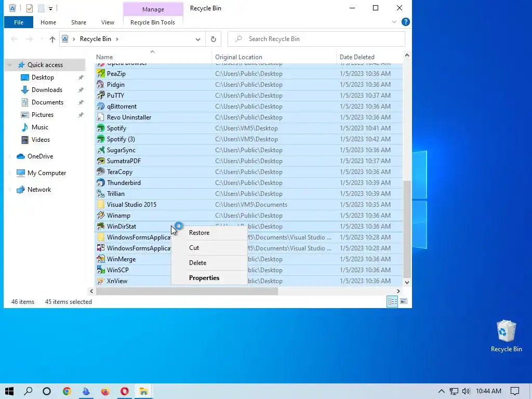Screen dimensions: 532x399
Task: Click the PuTTY shortcut icon
Action: (100, 96)
